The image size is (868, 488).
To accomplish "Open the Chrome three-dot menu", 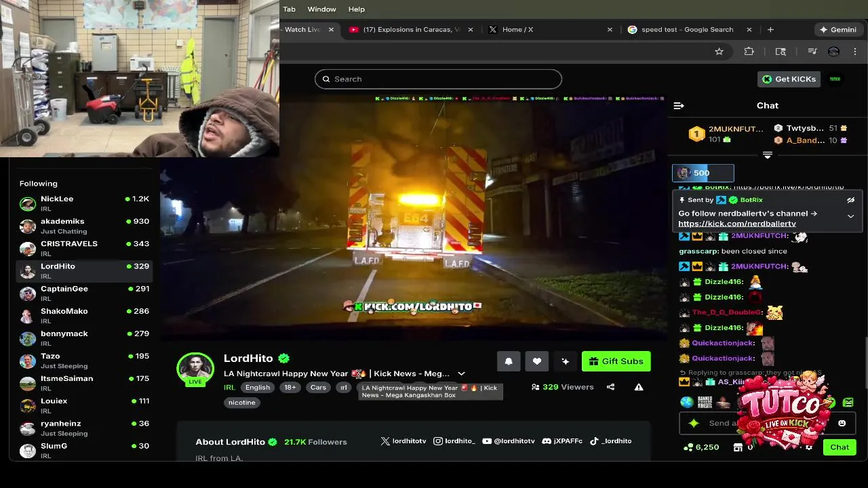I will coord(855,52).
